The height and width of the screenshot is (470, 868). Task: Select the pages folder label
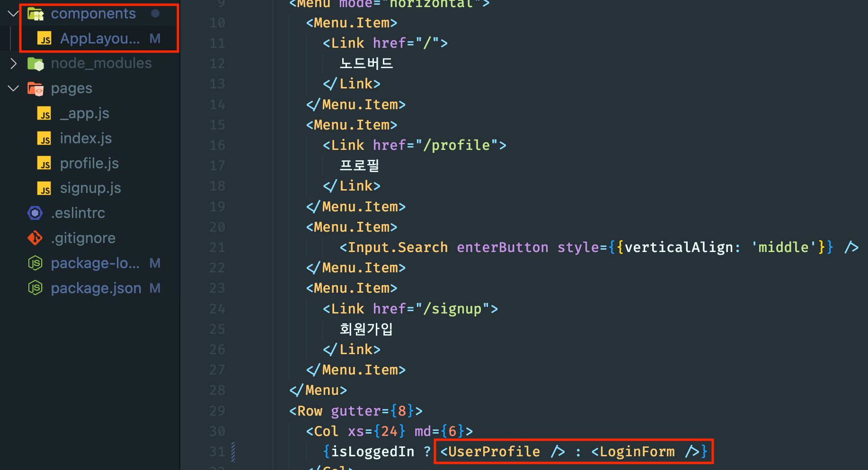[x=71, y=88]
